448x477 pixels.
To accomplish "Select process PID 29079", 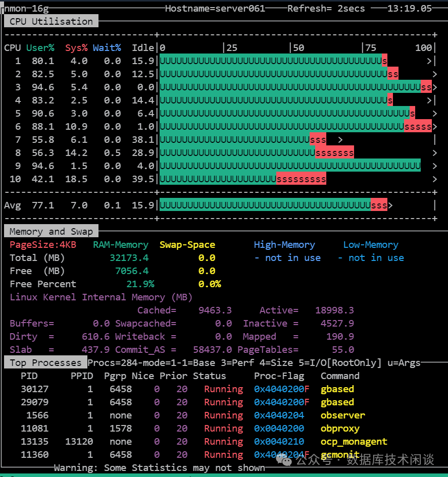I will pos(34,402).
